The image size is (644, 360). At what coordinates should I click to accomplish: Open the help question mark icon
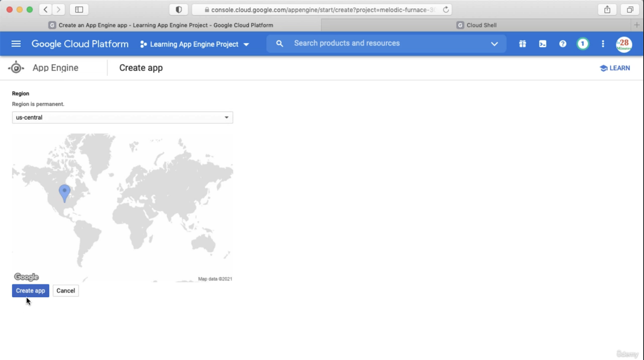(563, 44)
